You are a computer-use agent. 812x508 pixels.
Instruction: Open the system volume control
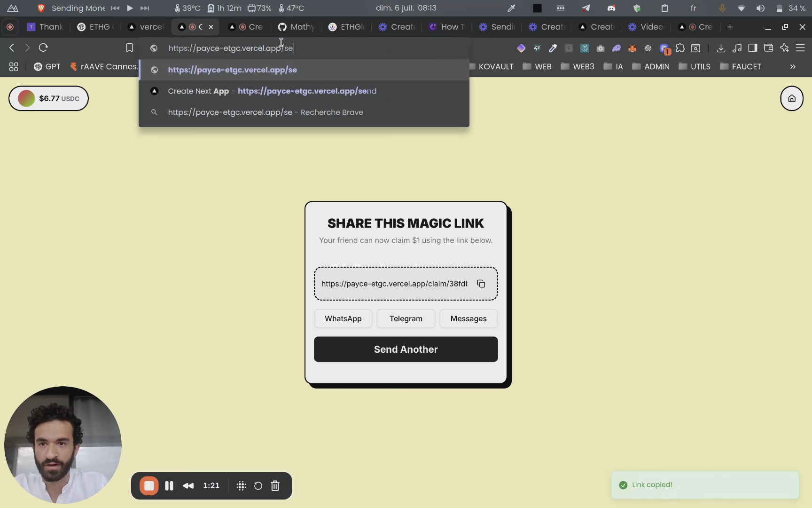[760, 8]
